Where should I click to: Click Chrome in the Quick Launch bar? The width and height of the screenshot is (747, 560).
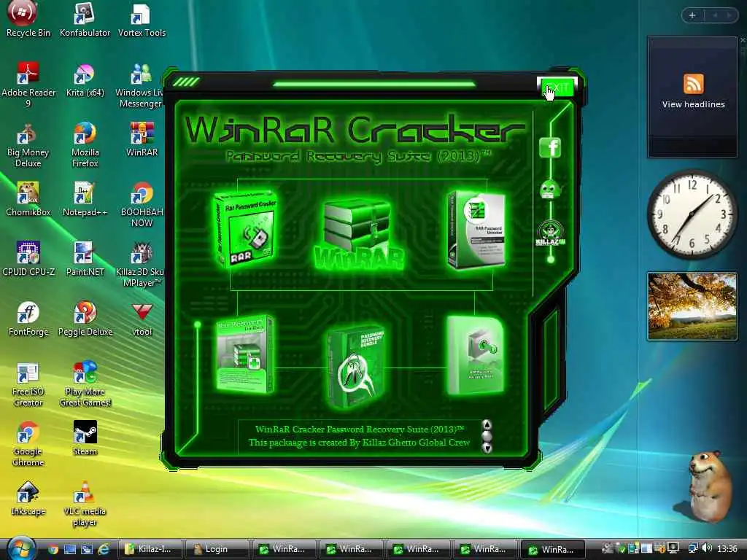pyautogui.click(x=53, y=550)
